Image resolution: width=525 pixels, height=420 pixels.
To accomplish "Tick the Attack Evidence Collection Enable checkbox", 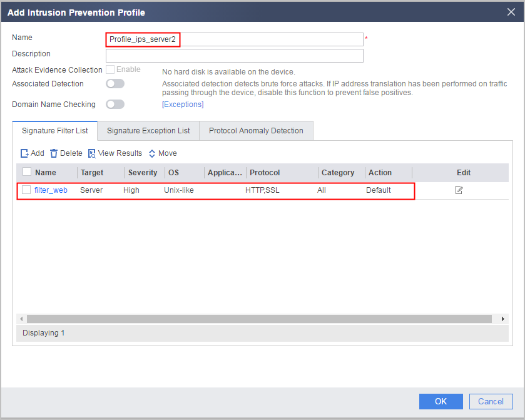I will (110, 69).
